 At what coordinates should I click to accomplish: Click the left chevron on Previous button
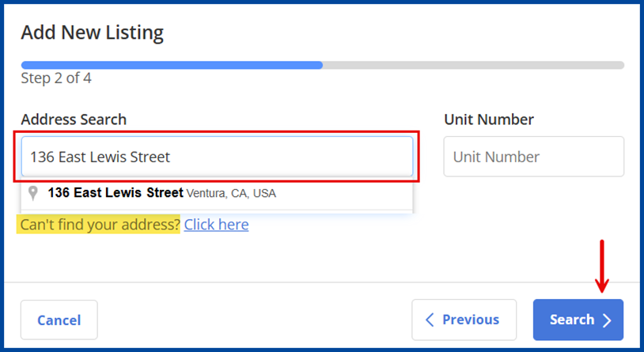click(430, 320)
